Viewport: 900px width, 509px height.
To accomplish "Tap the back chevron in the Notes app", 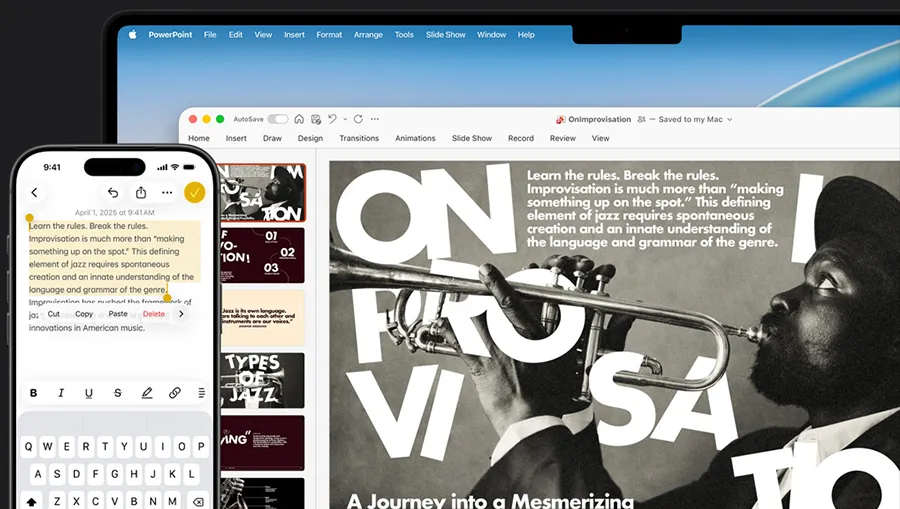I will pos(34,192).
